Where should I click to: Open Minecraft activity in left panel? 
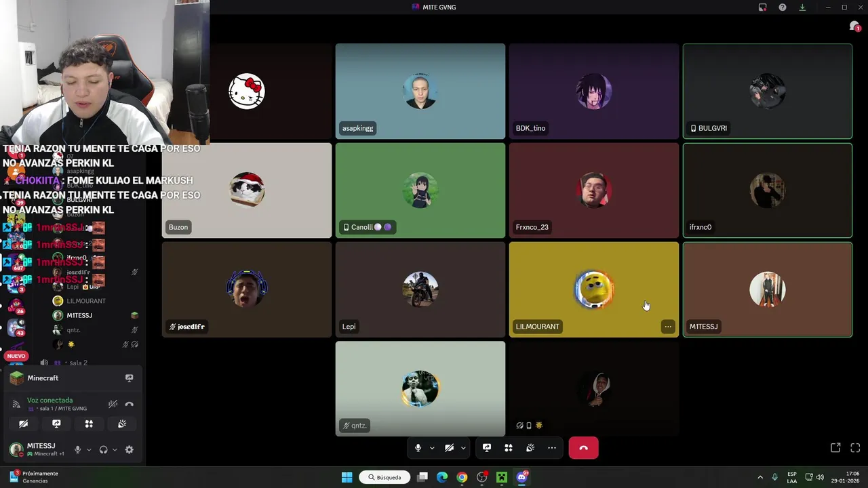click(x=43, y=378)
